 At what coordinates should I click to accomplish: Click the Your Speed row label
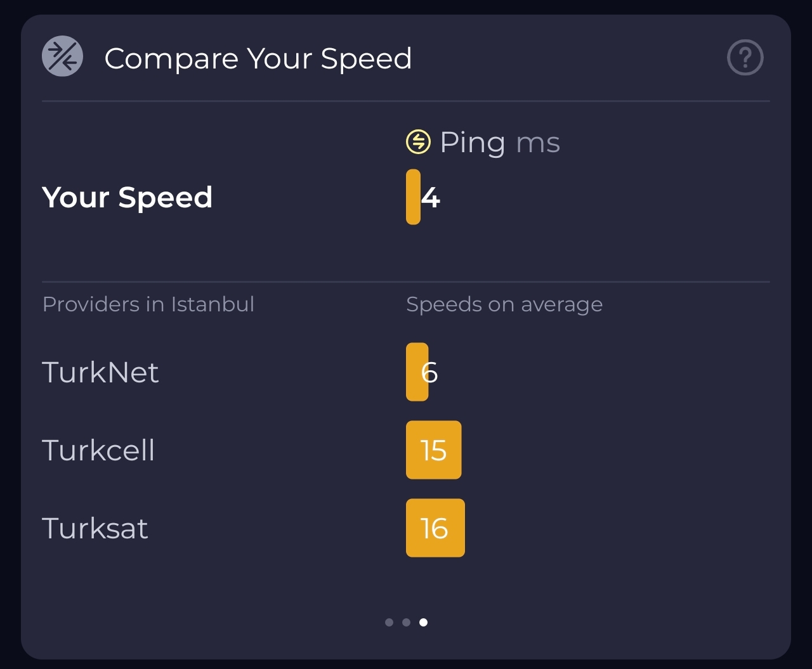coord(127,197)
